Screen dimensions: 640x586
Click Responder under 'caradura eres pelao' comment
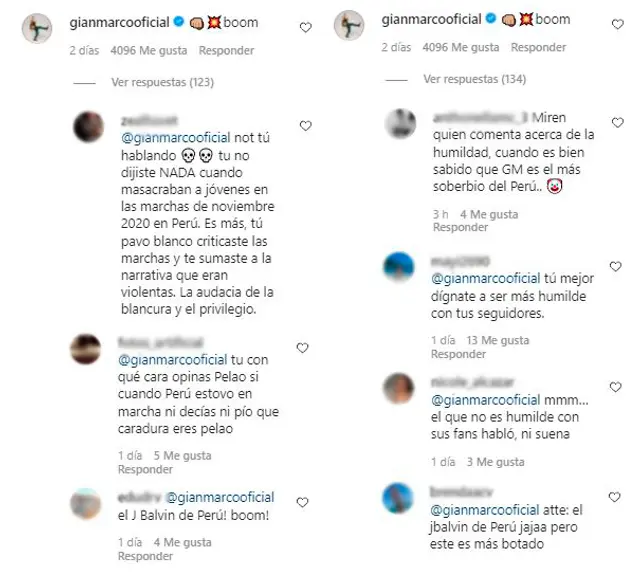point(145,470)
